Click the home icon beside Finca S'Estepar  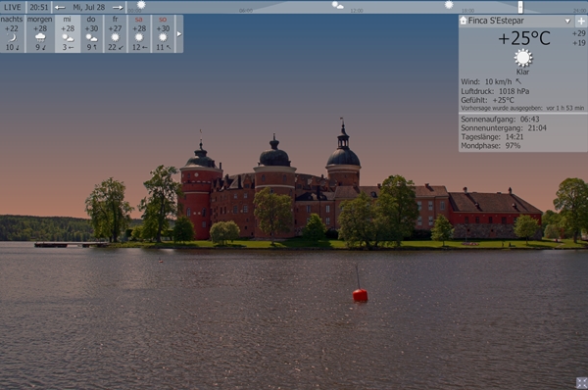[x=464, y=21]
